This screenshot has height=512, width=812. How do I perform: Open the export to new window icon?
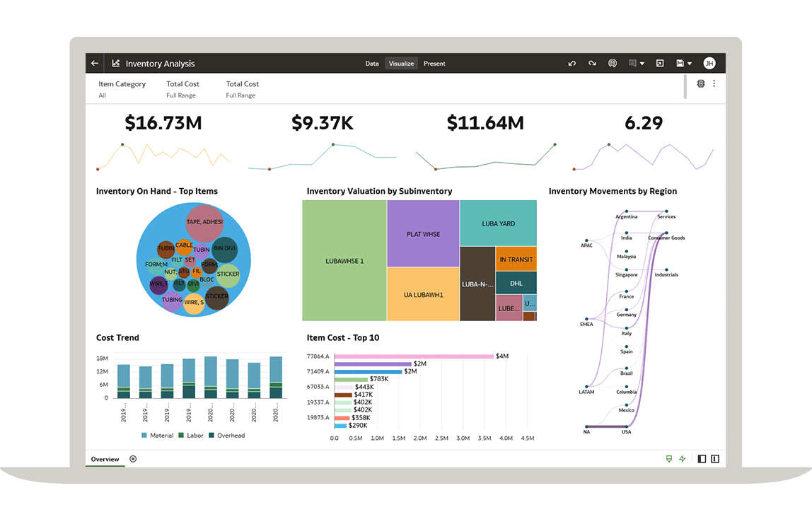(x=659, y=64)
